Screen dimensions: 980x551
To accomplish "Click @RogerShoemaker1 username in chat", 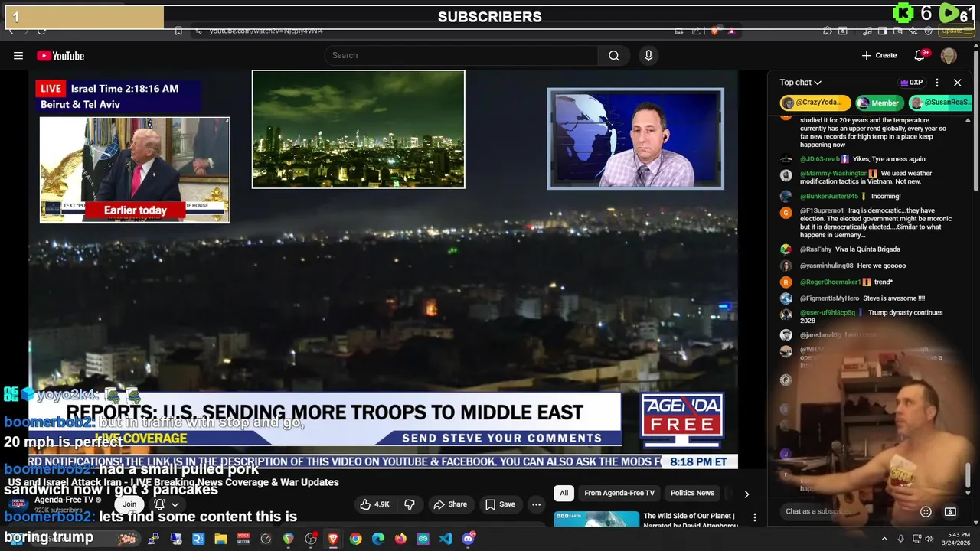I will [x=830, y=282].
